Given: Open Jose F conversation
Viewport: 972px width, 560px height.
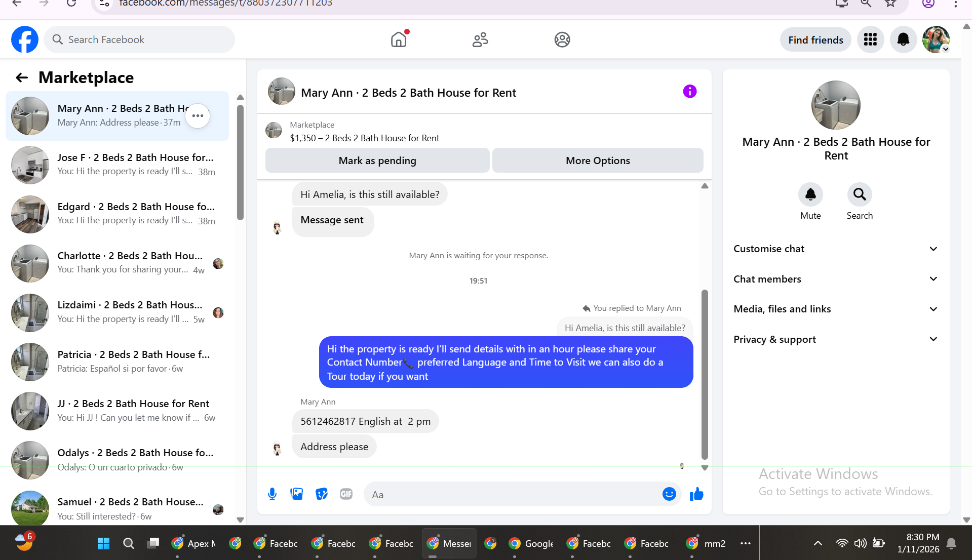Looking at the screenshot, I should (118, 165).
